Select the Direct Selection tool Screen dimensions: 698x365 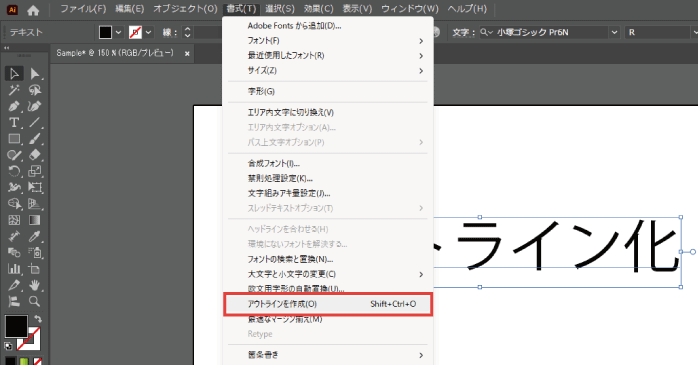click(x=35, y=73)
